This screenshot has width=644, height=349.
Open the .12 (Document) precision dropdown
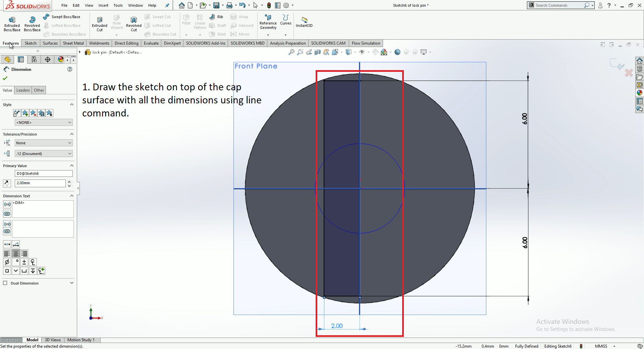[44, 154]
